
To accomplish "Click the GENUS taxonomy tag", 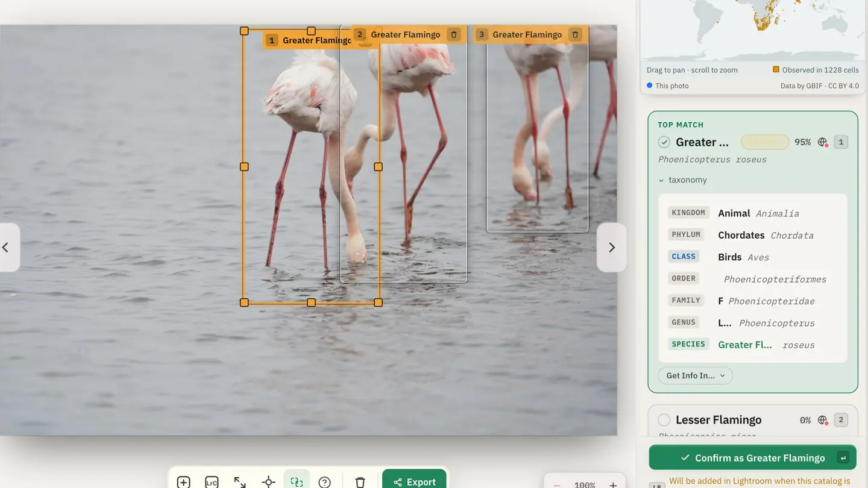I will tap(684, 322).
